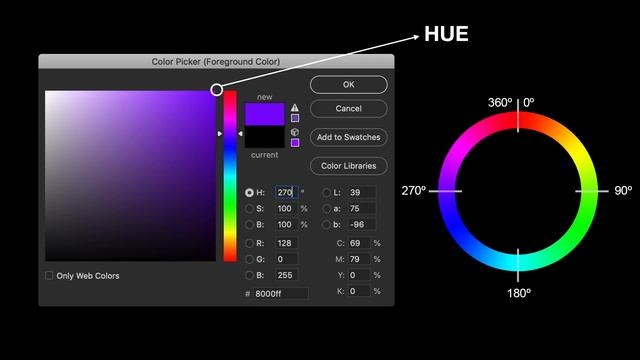
Task: Select the R red radio button
Action: (x=249, y=243)
